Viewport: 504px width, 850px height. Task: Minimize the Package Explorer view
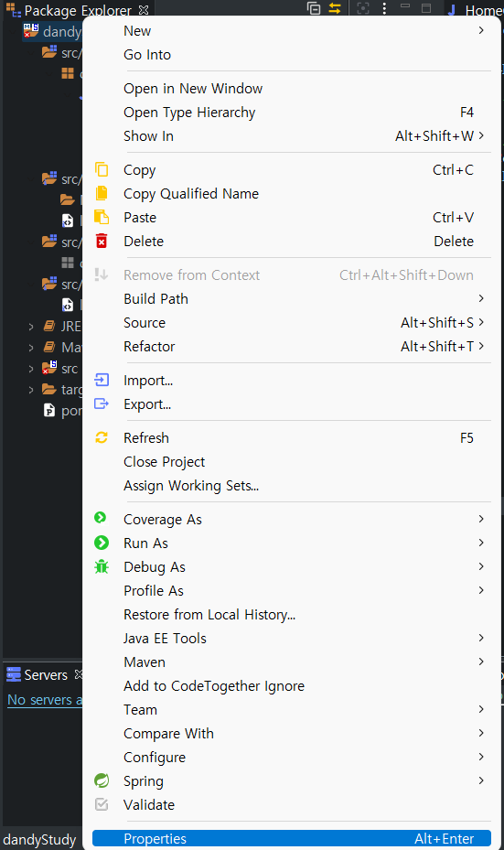tap(405, 6)
